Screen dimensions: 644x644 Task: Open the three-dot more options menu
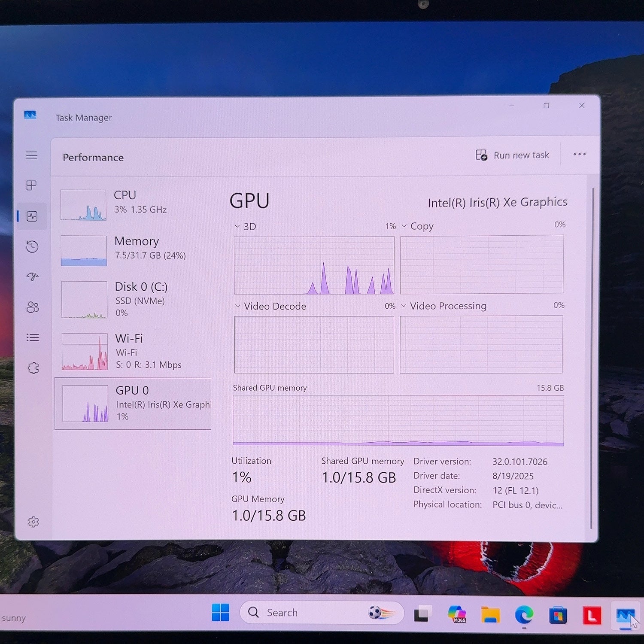coord(580,155)
